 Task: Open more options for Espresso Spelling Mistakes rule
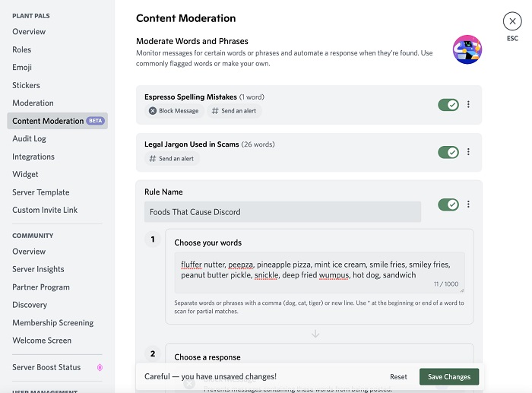point(468,105)
